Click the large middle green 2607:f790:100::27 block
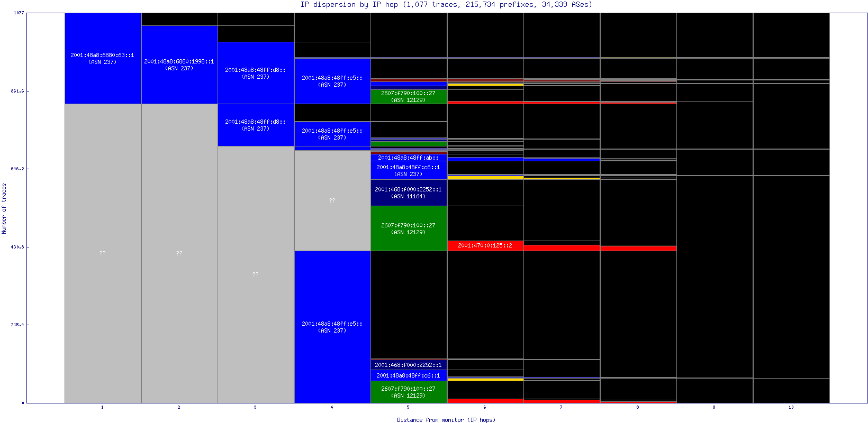 click(409, 228)
